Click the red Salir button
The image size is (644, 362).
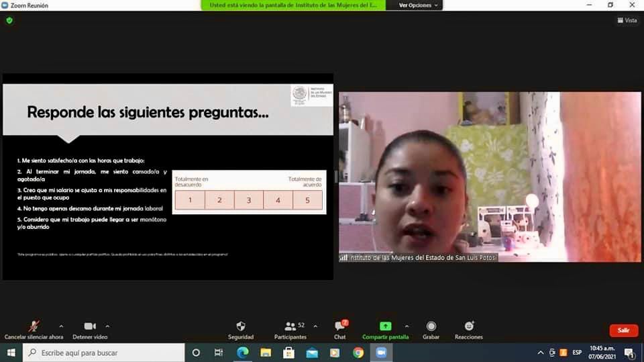(x=623, y=330)
